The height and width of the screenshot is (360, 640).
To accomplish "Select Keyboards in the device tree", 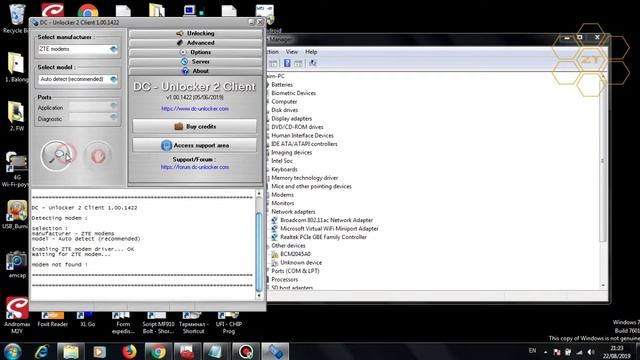I will point(284,169).
